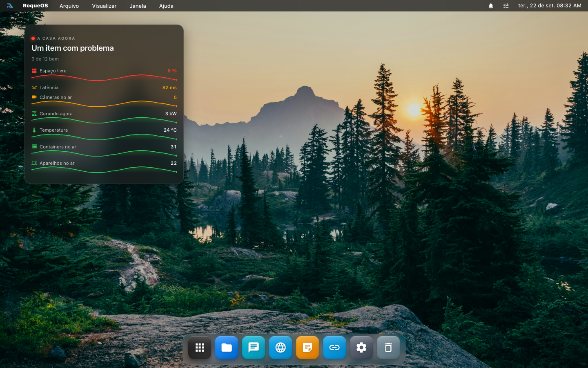Click the devices icon beside Aparelhos no ar
Screen dimensions: 588x368
point(34,163)
